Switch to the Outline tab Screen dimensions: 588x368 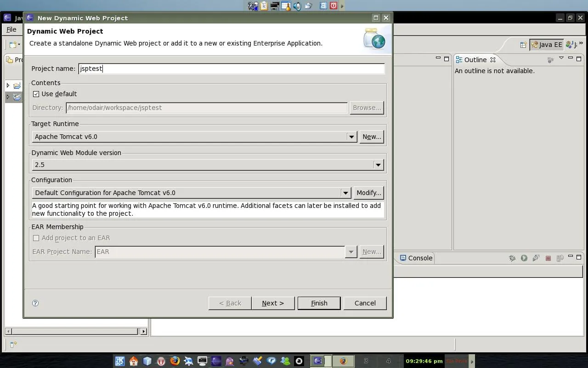coord(475,60)
